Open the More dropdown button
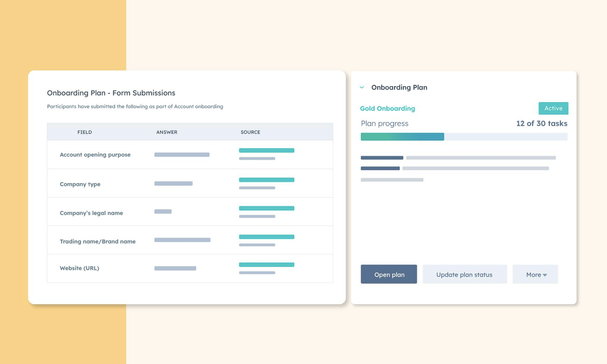Screen dimensions: 607x364 (x=535, y=274)
